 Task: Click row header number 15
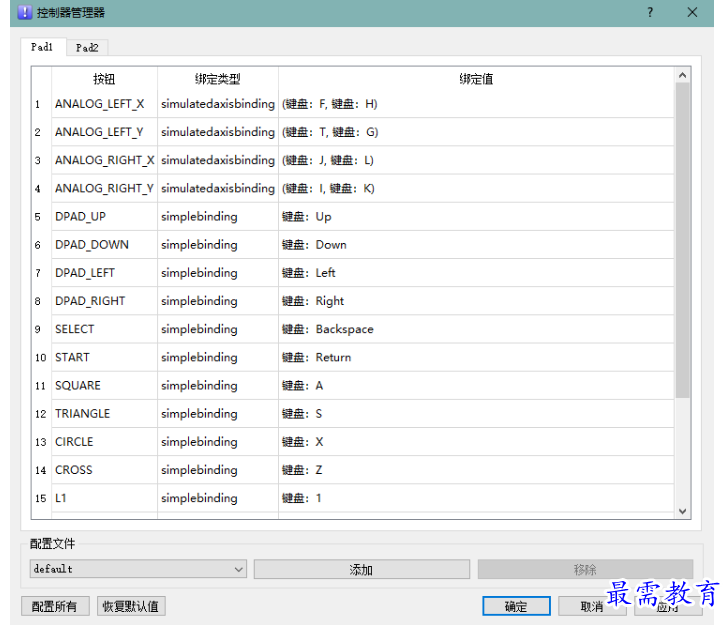point(41,498)
